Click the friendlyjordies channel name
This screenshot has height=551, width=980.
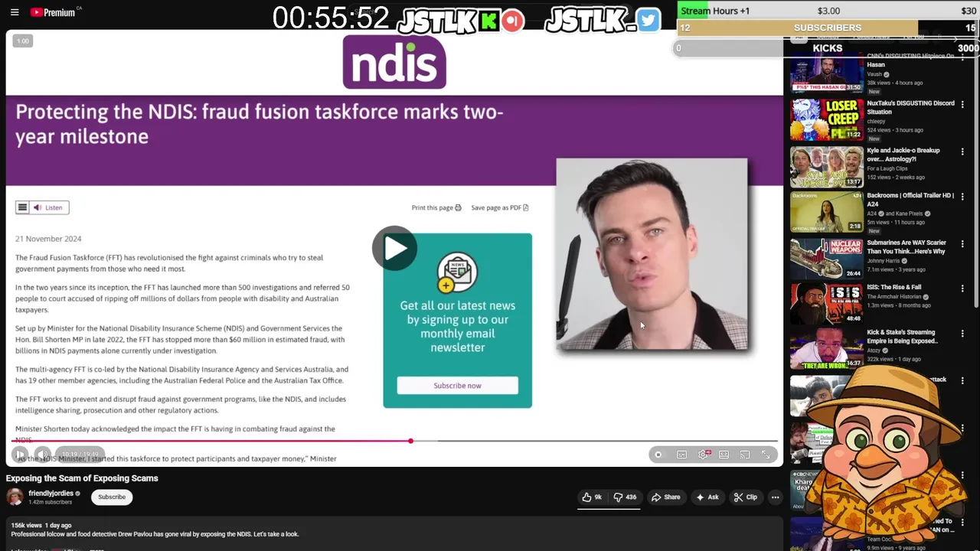[x=51, y=494]
